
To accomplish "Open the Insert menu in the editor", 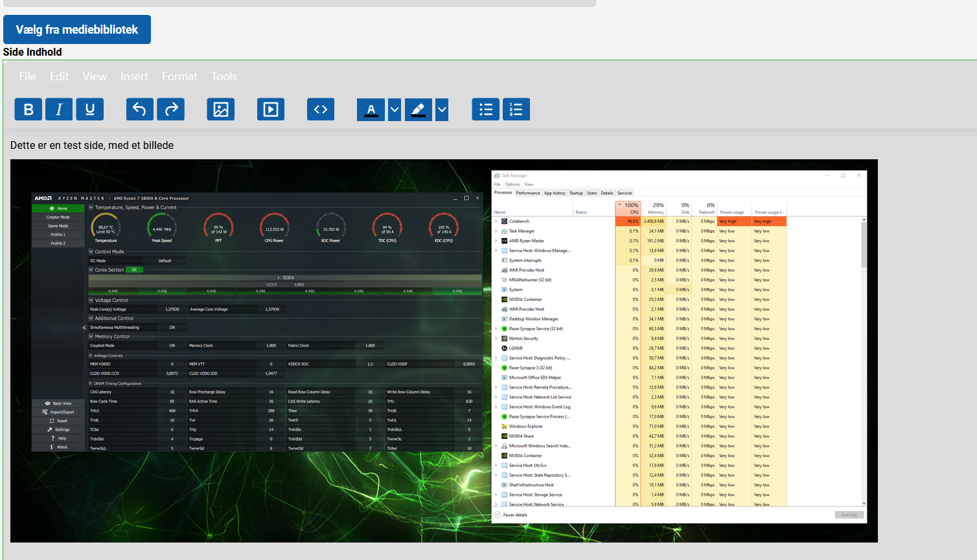I will [x=134, y=76].
